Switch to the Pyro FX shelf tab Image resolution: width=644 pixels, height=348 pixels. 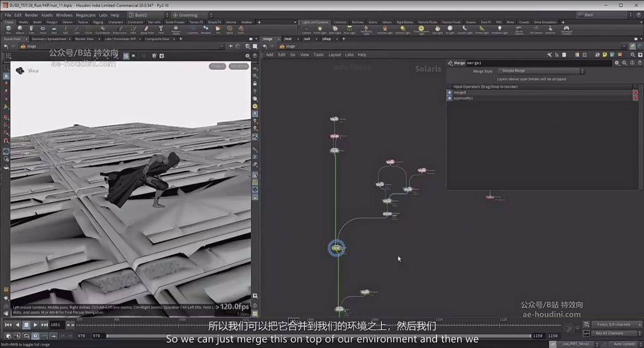click(486, 22)
